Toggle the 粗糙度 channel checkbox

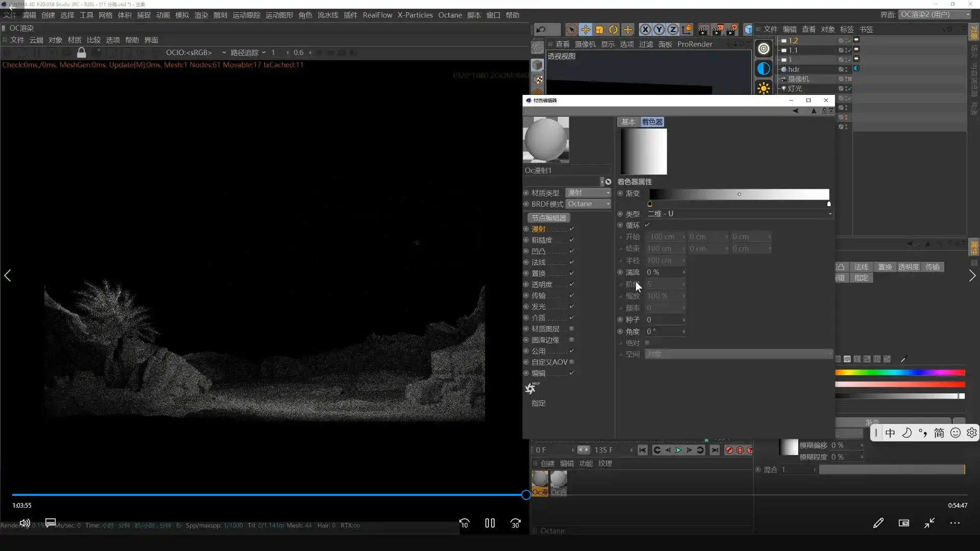point(572,240)
